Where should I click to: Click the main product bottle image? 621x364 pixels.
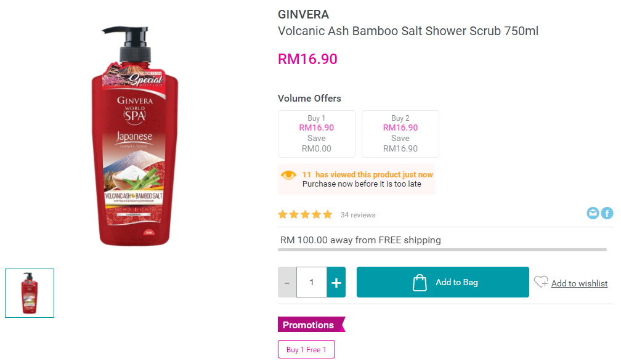click(x=135, y=136)
